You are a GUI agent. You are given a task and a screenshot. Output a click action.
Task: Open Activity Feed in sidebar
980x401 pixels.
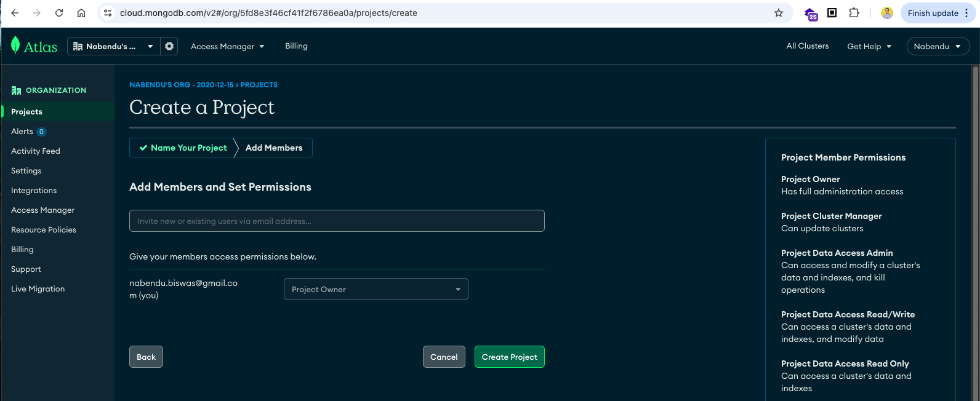point(36,151)
